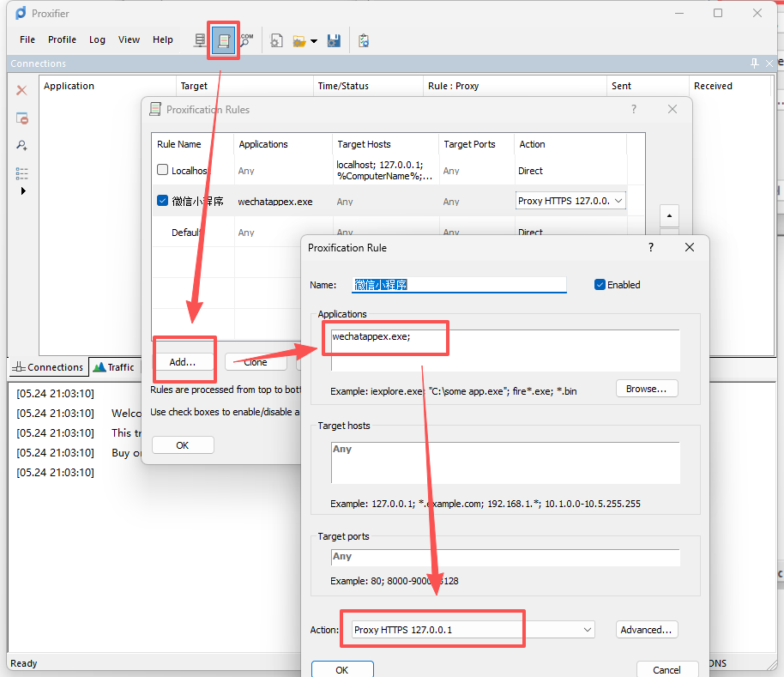Click the new profile document-with-gear icon
Screen dimensions: 784x677
pyautogui.click(x=276, y=40)
